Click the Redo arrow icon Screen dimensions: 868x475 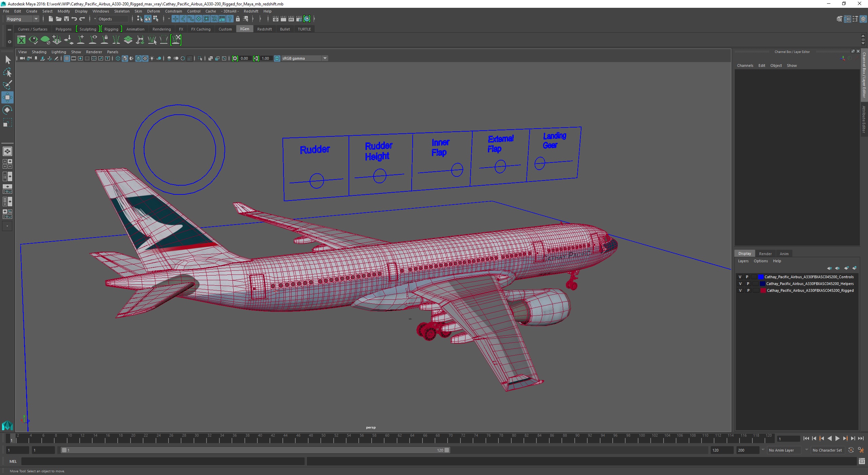pos(82,19)
